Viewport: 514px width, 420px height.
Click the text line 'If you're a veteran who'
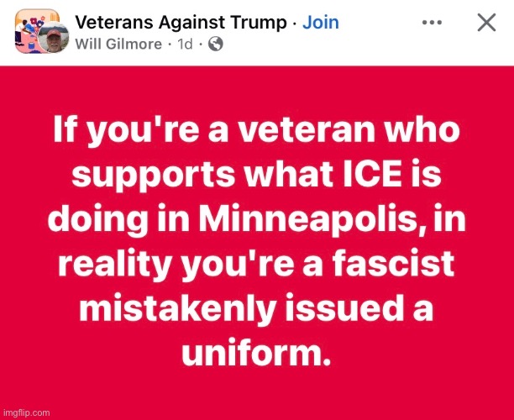[257, 130]
